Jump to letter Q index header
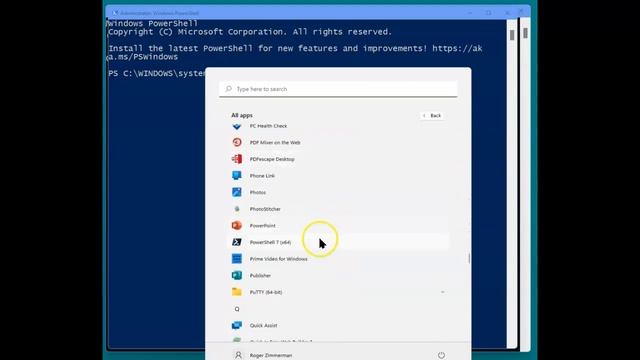Viewport: 640px width, 360px height. [x=237, y=309]
